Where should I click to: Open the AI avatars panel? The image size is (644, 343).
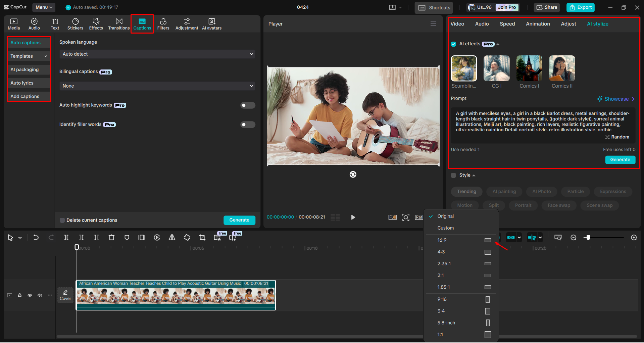click(211, 23)
